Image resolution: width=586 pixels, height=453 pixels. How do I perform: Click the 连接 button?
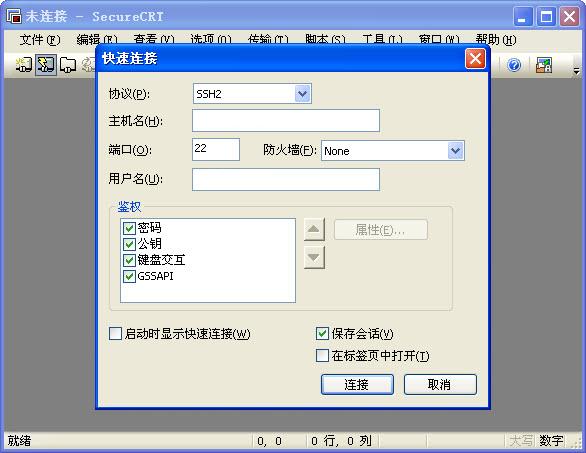(357, 384)
